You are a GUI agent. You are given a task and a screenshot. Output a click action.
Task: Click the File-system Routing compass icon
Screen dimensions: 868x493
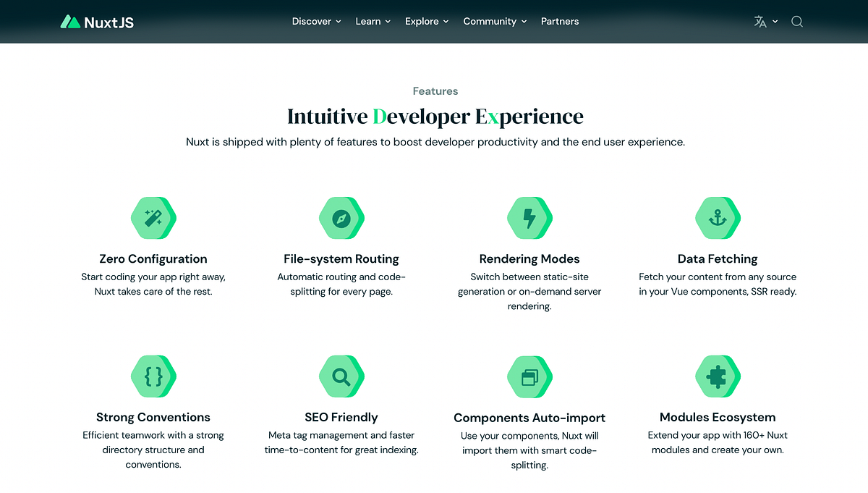[x=341, y=218]
